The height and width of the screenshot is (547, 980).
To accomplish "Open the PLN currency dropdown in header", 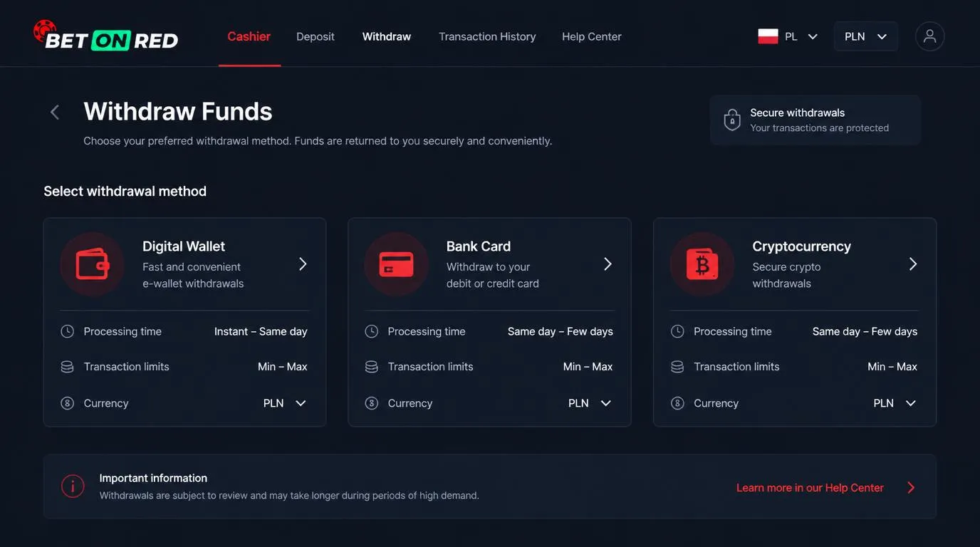I will click(866, 36).
